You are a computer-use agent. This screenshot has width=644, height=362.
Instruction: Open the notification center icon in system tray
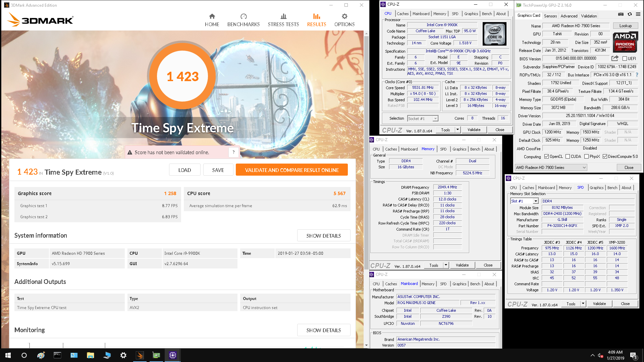pos(634,356)
